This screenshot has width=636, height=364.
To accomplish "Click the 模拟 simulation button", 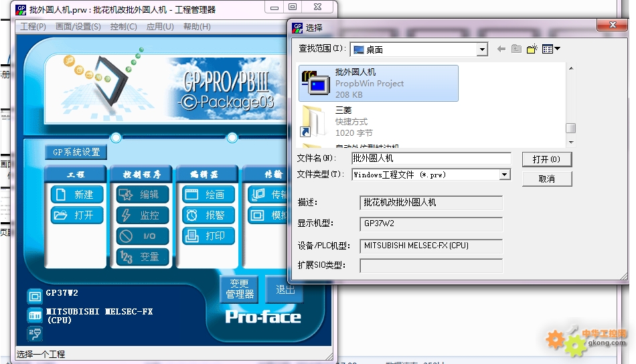I will (x=267, y=215).
